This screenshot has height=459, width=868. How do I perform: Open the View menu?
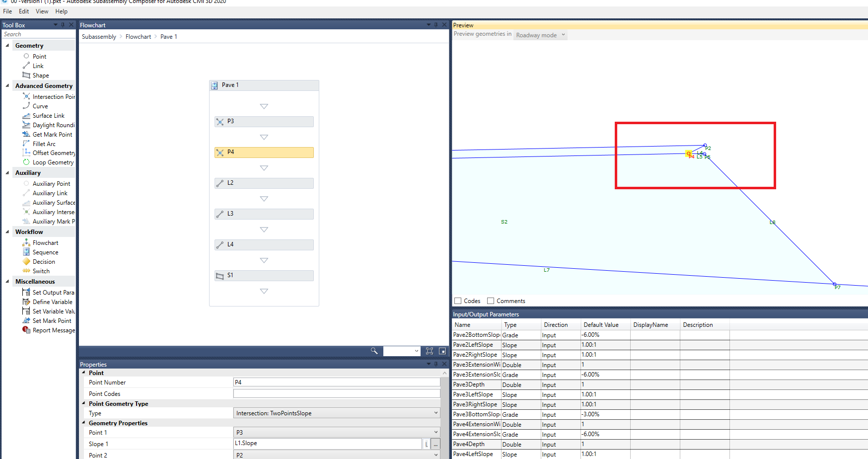42,11
